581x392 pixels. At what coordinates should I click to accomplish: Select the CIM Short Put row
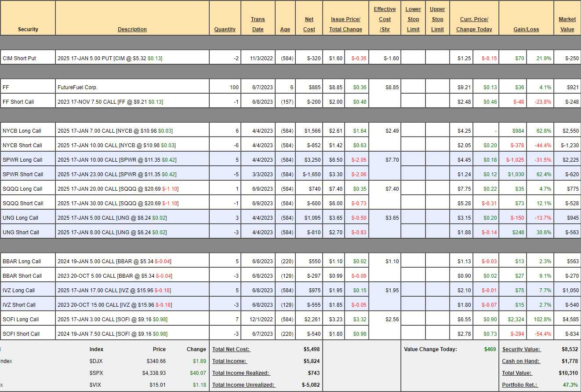tap(19, 58)
